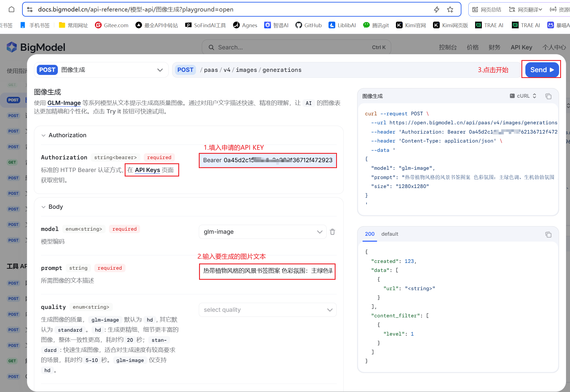Image resolution: width=570 pixels, height=392 pixels.
Task: Open the Kimi网页版 bookmark
Action: pos(451,25)
